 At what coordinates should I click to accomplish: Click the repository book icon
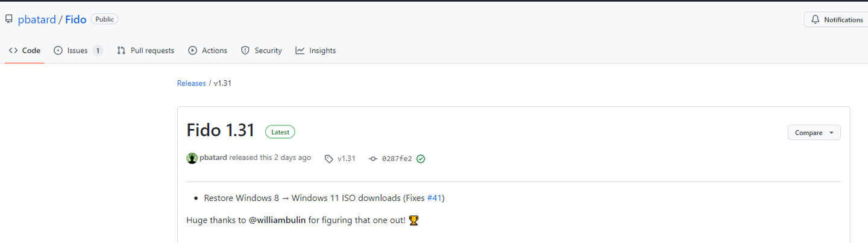pos(8,19)
